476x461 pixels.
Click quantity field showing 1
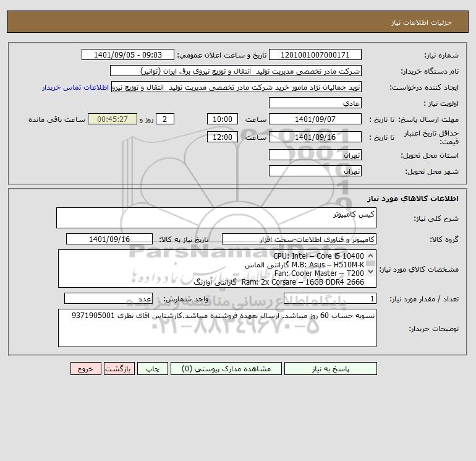click(x=330, y=299)
